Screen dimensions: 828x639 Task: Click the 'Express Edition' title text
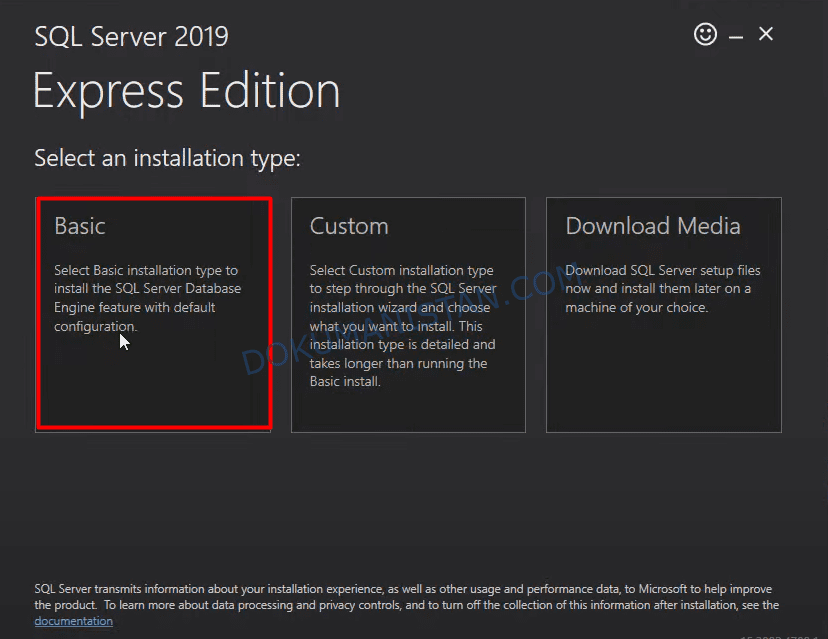pyautogui.click(x=186, y=92)
